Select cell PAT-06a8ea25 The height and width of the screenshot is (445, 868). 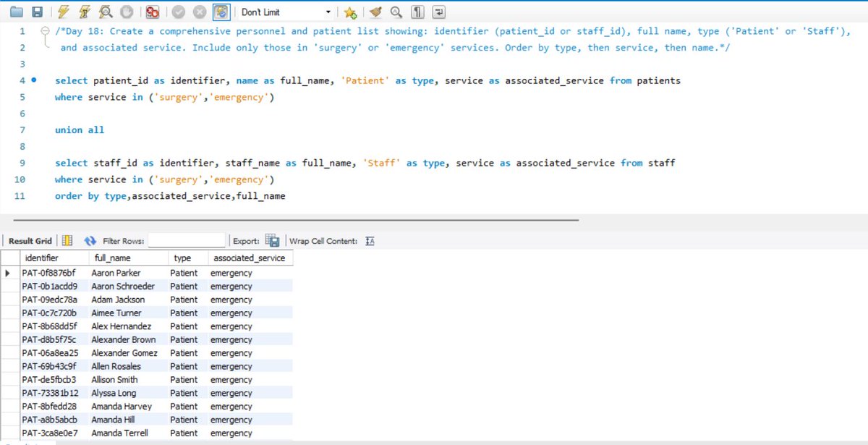54,353
